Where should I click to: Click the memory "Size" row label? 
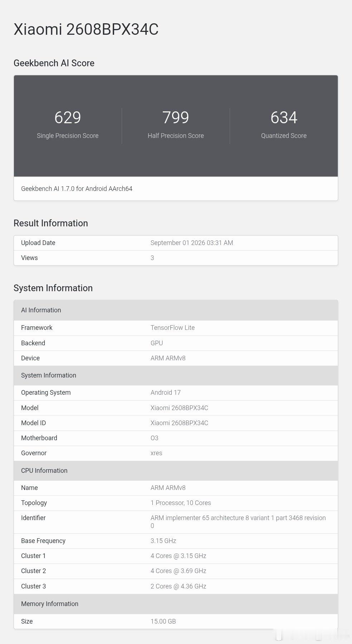tap(27, 621)
